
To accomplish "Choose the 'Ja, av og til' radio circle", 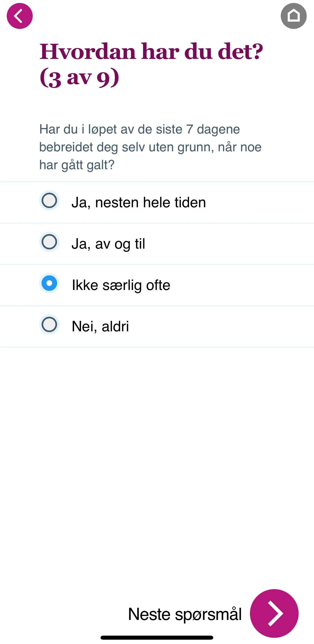I will (x=49, y=242).
